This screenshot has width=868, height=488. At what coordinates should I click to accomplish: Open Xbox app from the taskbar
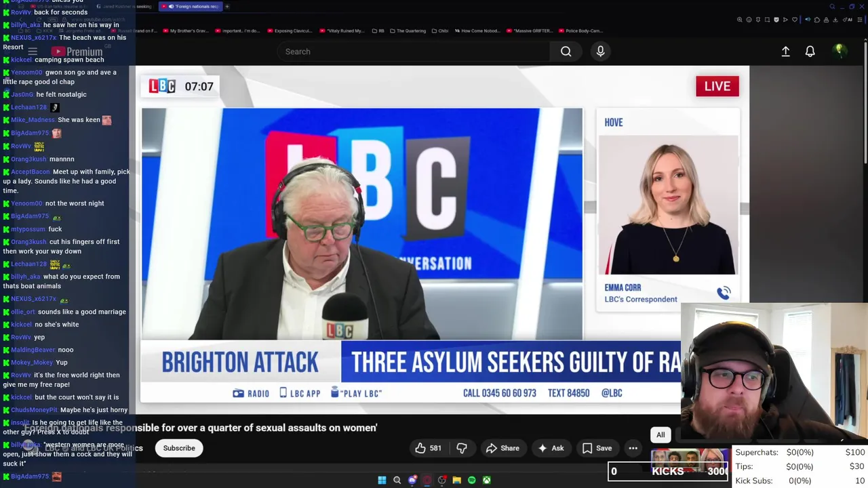(486, 480)
